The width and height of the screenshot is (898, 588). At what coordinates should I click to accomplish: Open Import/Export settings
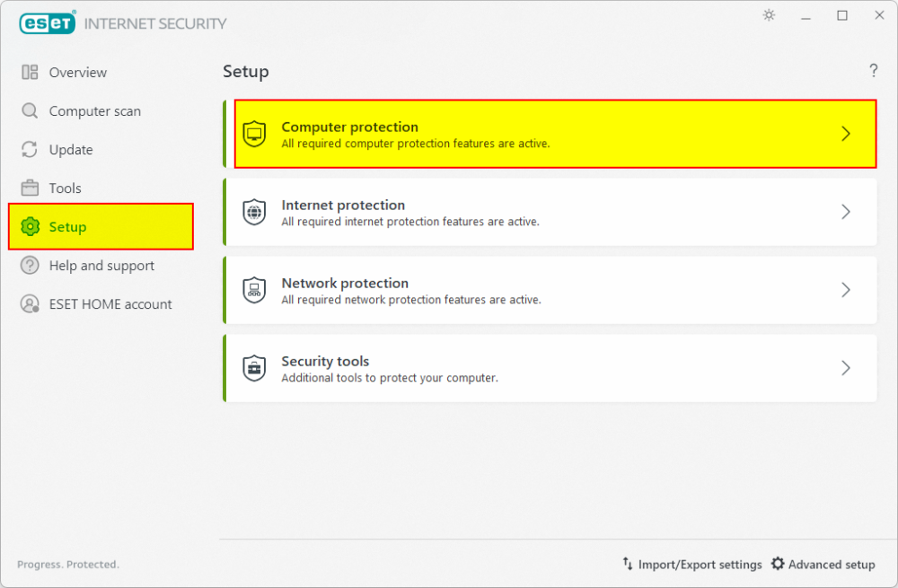(x=691, y=565)
